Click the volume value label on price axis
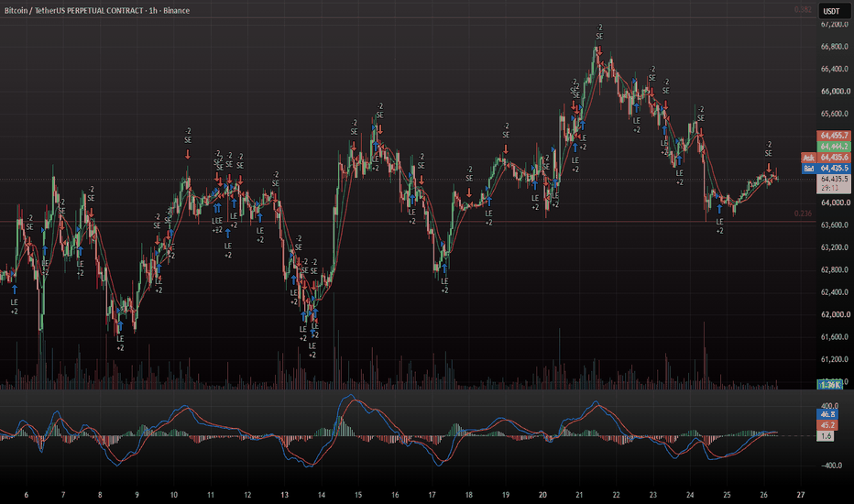This screenshot has height=504, width=854. click(x=830, y=385)
